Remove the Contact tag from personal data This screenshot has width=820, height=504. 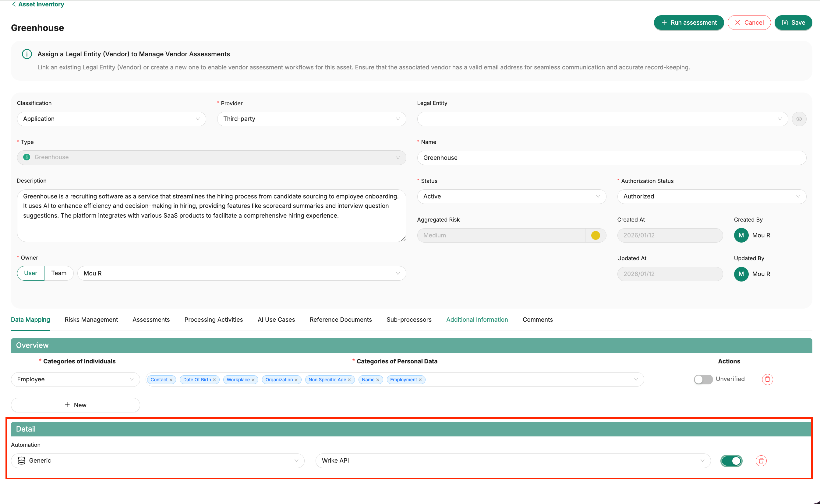171,380
